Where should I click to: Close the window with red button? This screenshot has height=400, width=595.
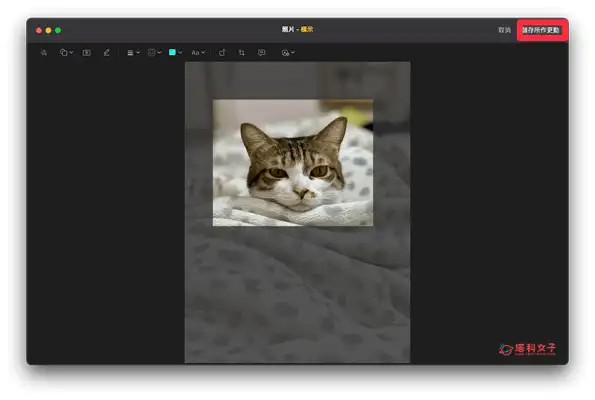click(x=39, y=30)
